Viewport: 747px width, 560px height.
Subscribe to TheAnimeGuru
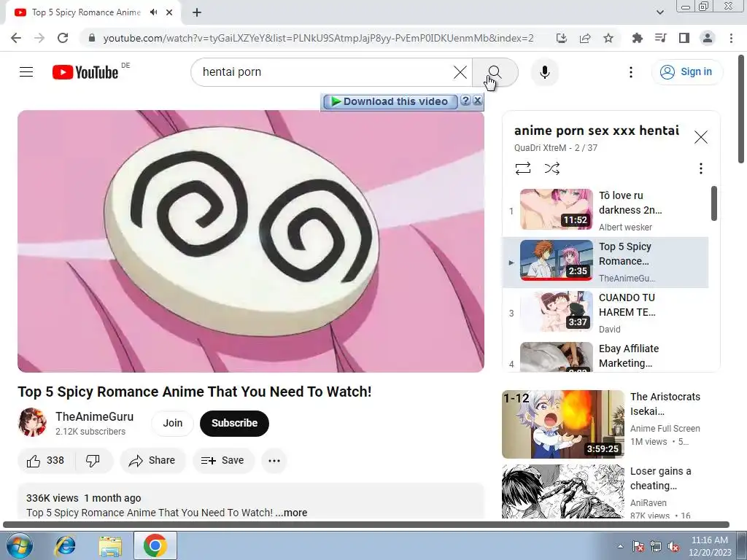pos(234,423)
